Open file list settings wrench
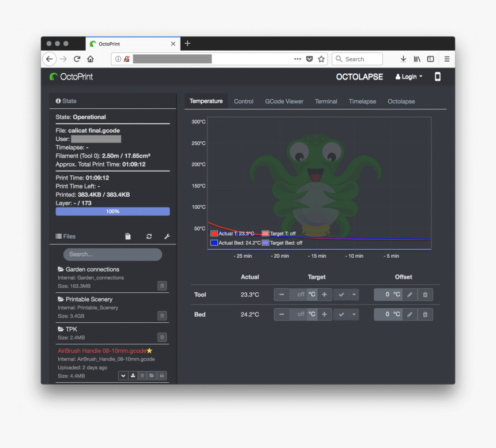The width and height of the screenshot is (496, 448). click(167, 236)
